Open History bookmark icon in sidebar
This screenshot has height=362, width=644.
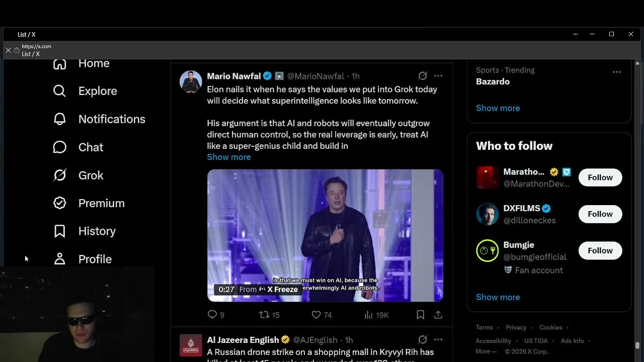coord(59,231)
